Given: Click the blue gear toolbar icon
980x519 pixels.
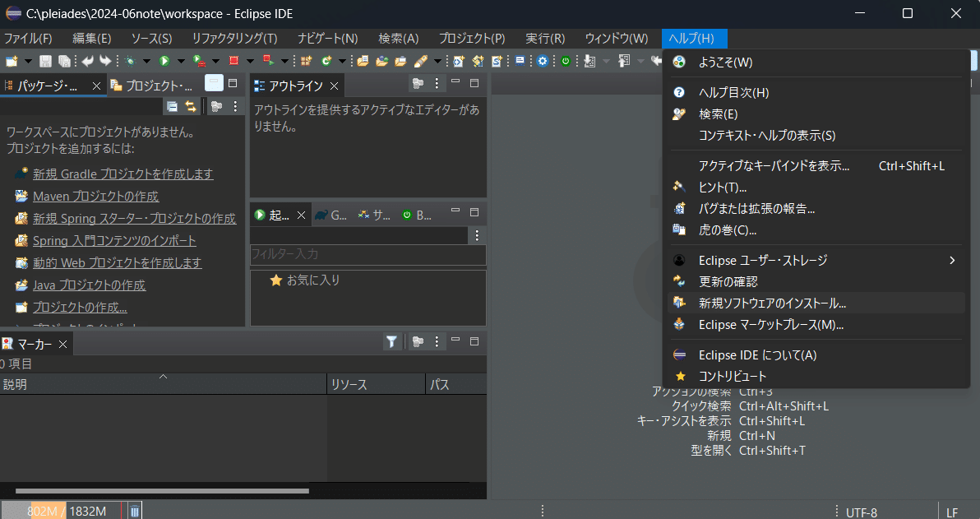Looking at the screenshot, I should (x=543, y=61).
